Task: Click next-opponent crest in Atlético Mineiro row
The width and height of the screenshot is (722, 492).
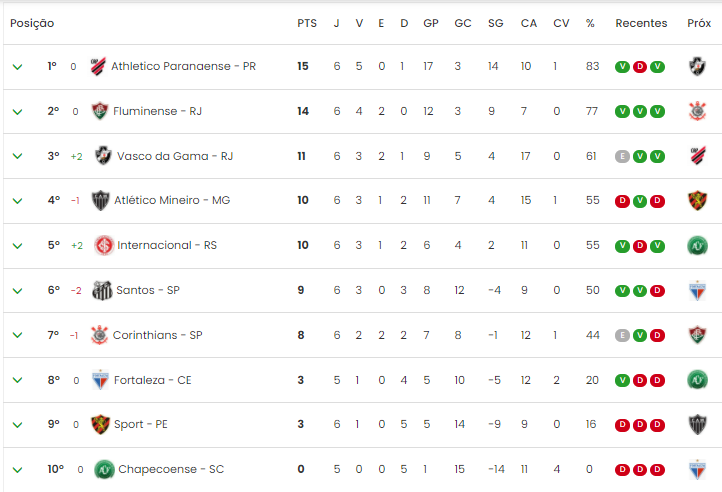Action: tap(698, 200)
